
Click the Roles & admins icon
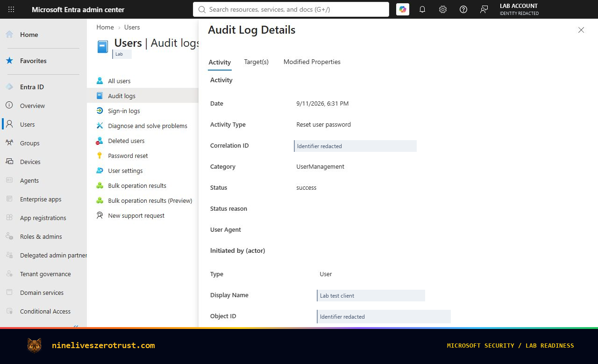click(9, 236)
